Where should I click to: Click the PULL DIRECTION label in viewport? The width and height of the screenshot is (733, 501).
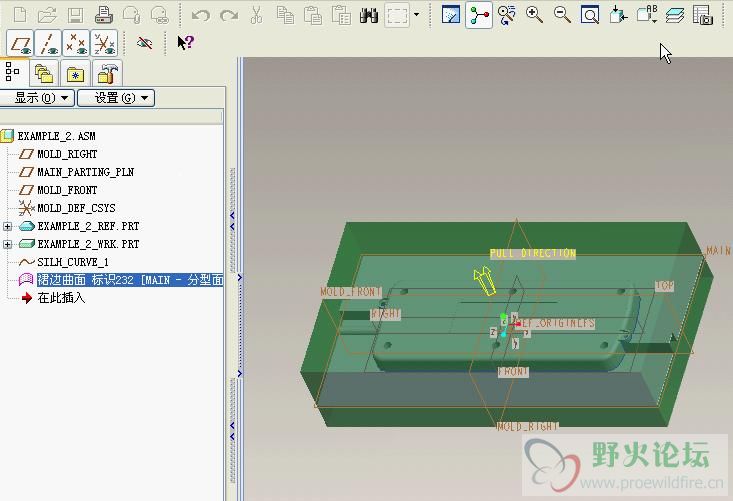(532, 253)
